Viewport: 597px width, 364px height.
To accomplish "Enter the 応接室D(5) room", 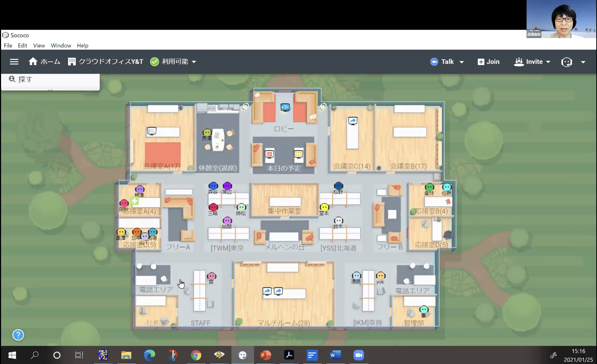I will coord(431,233).
